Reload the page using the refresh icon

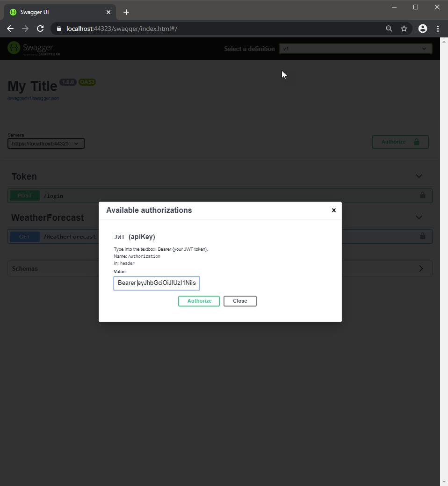40,29
